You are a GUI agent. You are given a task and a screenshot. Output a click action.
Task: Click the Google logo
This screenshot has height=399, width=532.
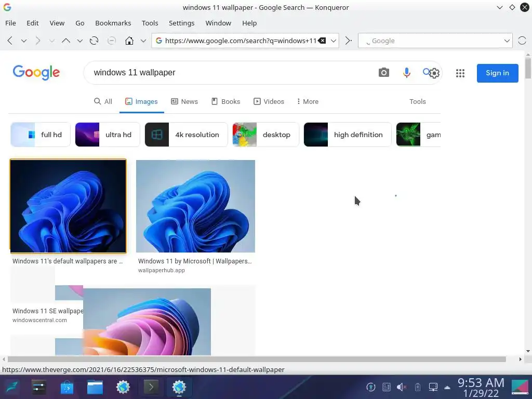[36, 73]
